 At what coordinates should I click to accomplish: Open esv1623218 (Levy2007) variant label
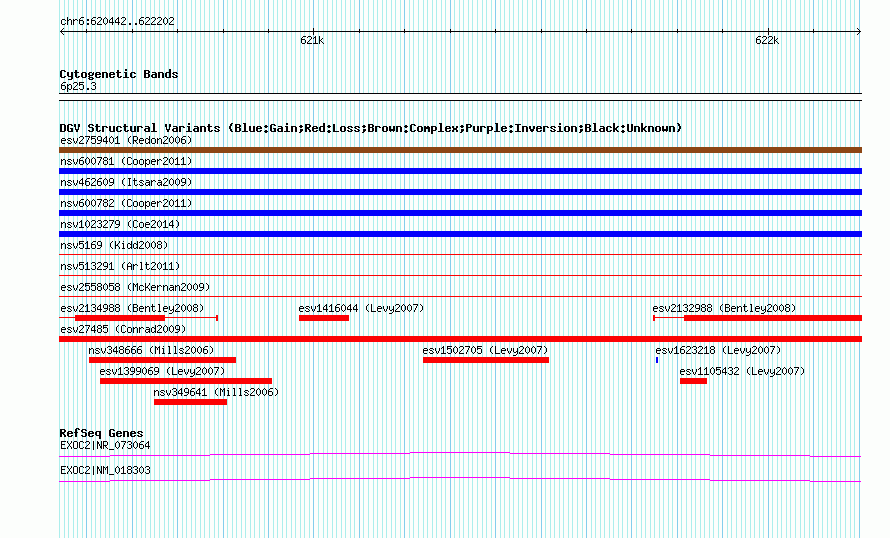point(718,350)
